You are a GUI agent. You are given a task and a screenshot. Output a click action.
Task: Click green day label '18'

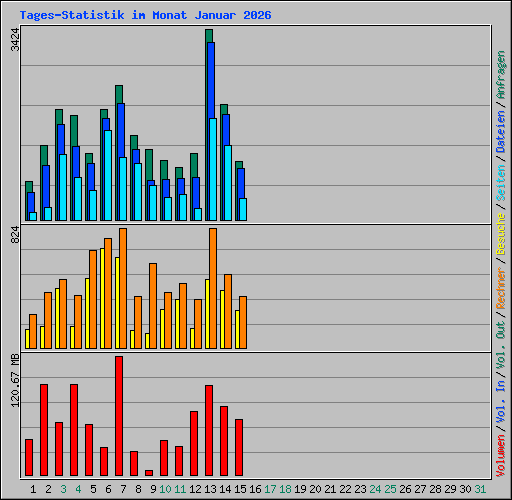coord(285,489)
